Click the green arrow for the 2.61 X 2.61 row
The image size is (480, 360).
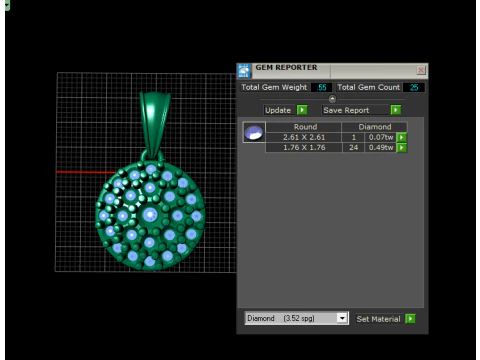(x=402, y=137)
